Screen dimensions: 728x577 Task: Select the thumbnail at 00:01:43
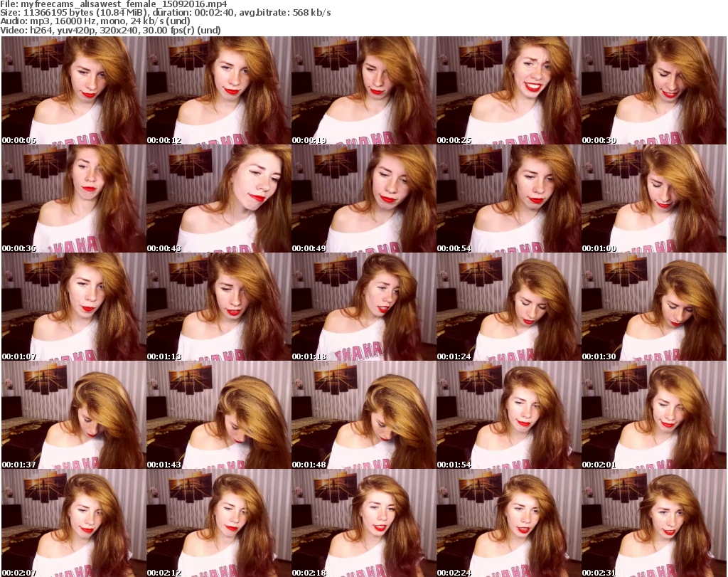coord(219,415)
